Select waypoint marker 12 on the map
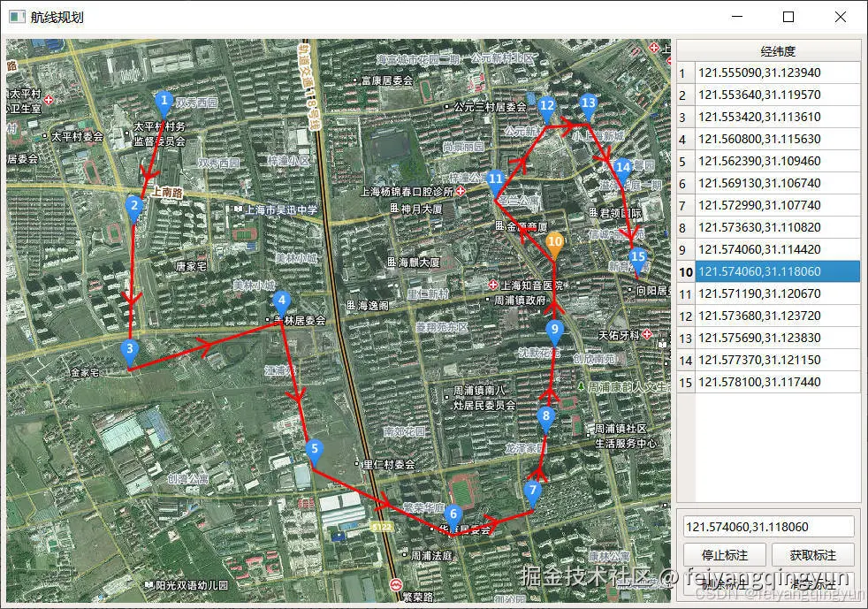This screenshot has height=609, width=868. pyautogui.click(x=547, y=108)
